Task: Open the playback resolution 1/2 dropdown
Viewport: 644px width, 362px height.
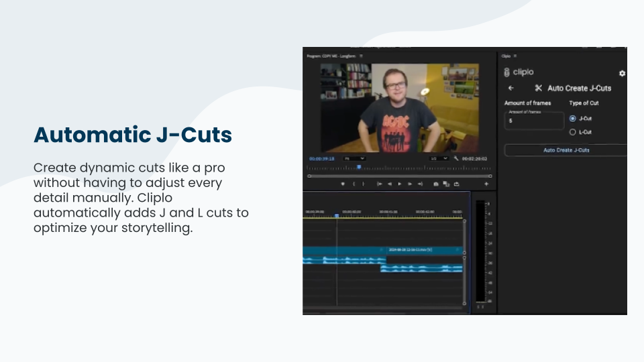Action: tap(439, 158)
